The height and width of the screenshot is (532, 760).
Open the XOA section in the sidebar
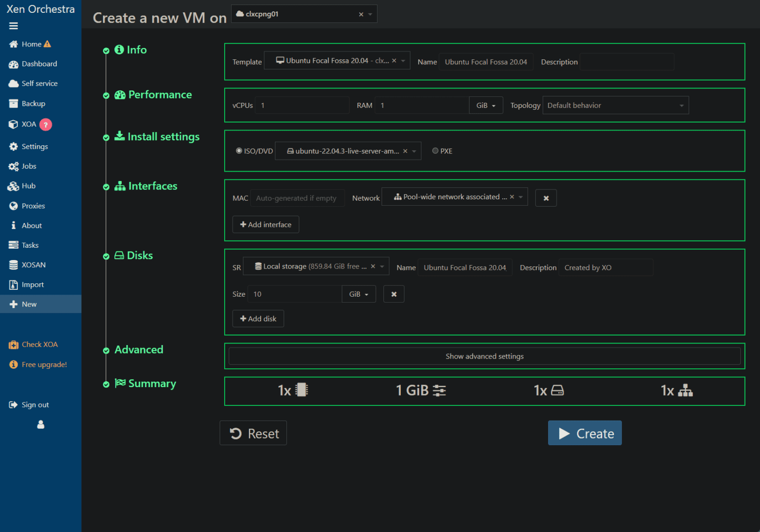(x=13, y=124)
